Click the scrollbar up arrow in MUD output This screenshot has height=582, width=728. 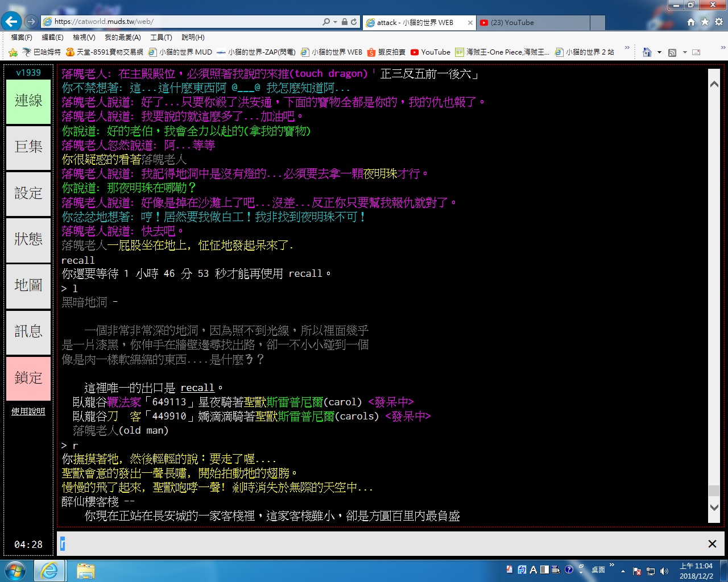pos(714,84)
